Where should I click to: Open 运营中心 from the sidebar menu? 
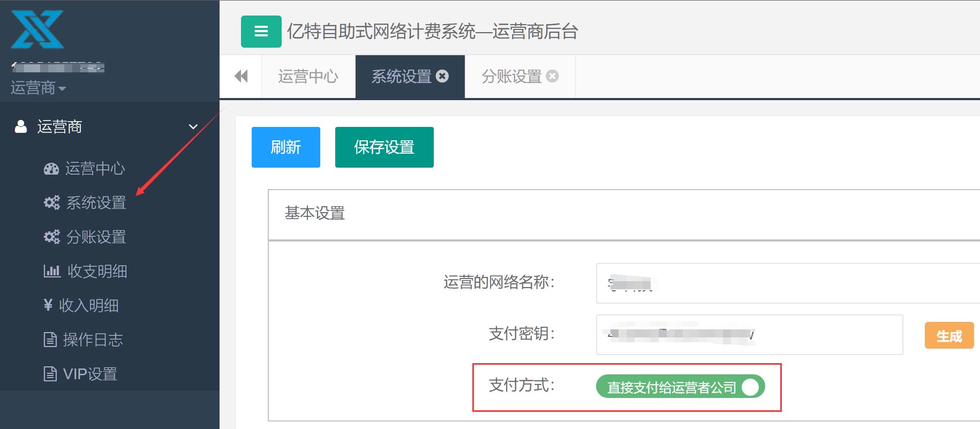(x=94, y=169)
